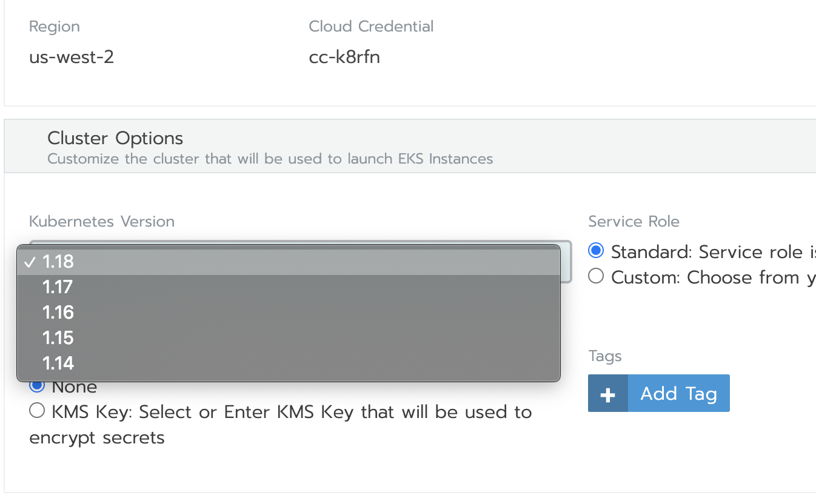Screen dimensions: 816x504
Task: Select the Standard service role option
Action: [595, 250]
